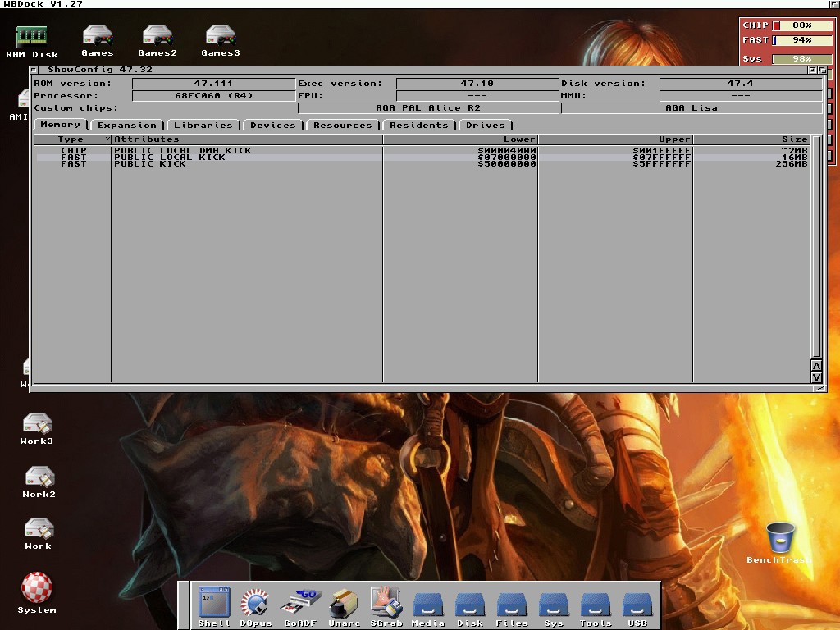Sort memory list by Lower column
The height and width of the screenshot is (630, 840).
[x=461, y=139]
